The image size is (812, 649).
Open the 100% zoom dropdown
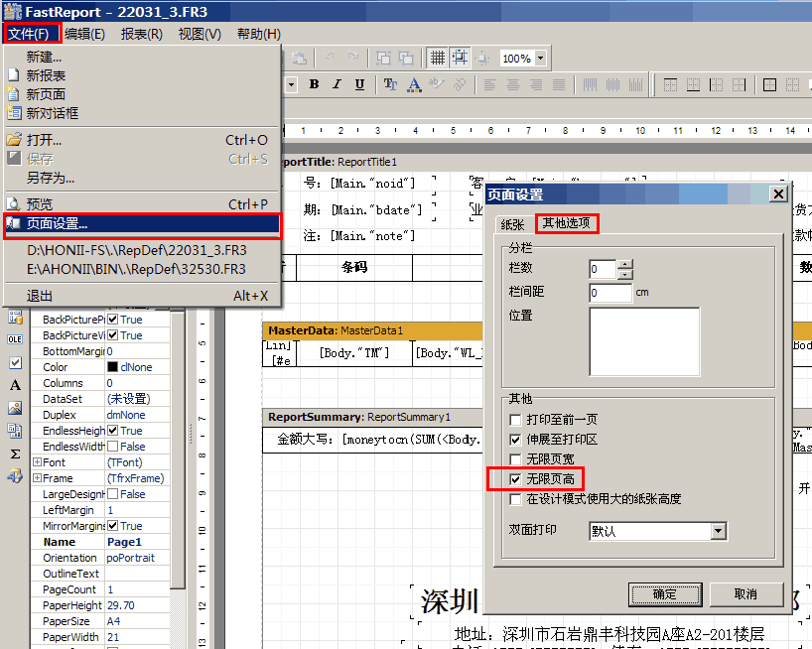(540, 58)
